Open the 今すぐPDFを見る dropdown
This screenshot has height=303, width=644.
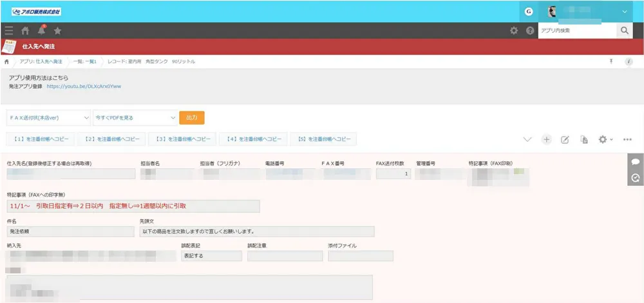135,118
